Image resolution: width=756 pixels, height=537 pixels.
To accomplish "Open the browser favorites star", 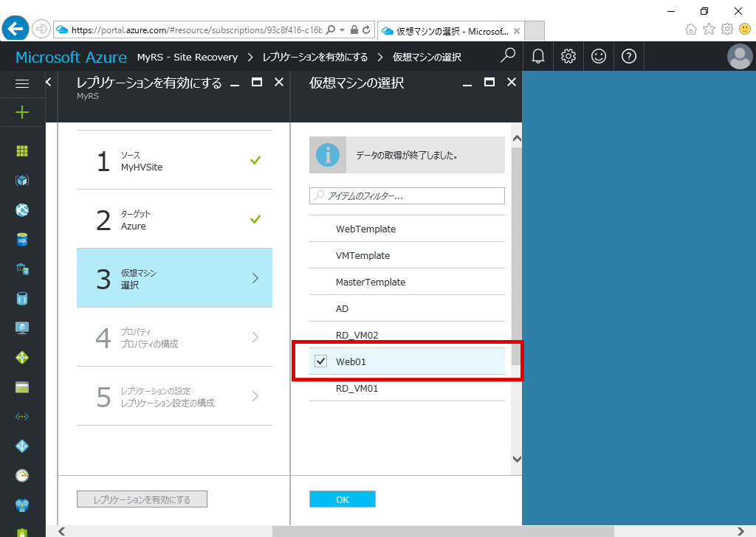I will click(x=709, y=30).
